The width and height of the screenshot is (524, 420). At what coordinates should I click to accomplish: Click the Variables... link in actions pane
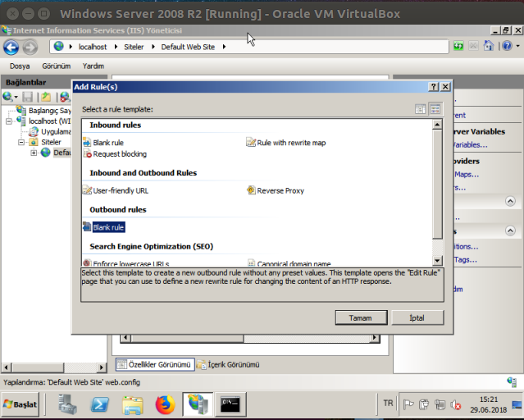coord(470,145)
